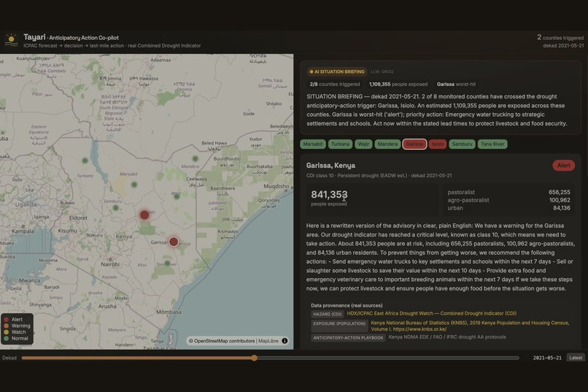
Task: Click the Mombasa label on the map
Action: [x=169, y=312]
